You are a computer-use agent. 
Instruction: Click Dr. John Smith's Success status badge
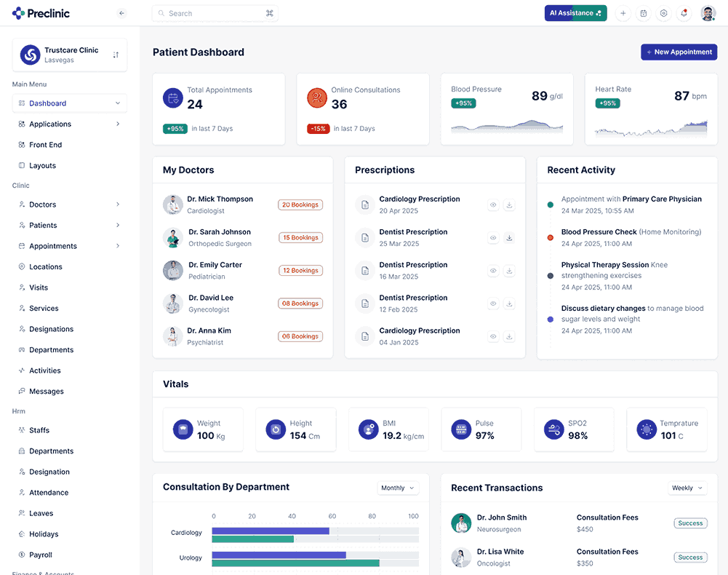690,523
